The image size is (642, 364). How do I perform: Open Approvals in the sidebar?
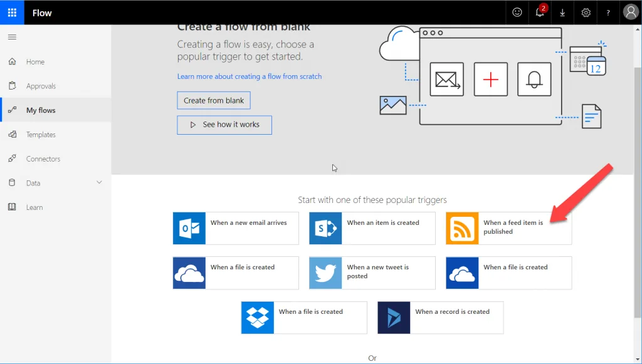pos(41,86)
